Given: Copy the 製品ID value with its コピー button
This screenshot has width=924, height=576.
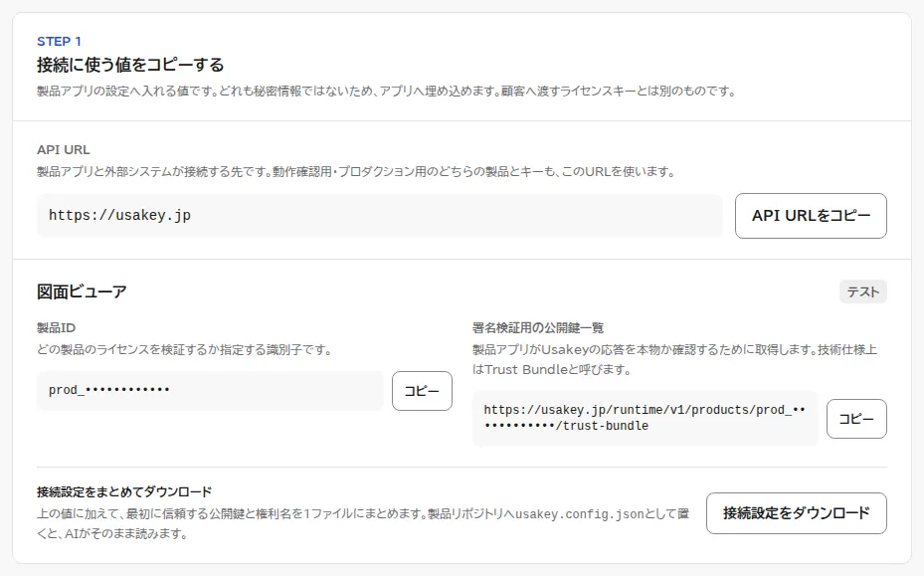Looking at the screenshot, I should 422,391.
